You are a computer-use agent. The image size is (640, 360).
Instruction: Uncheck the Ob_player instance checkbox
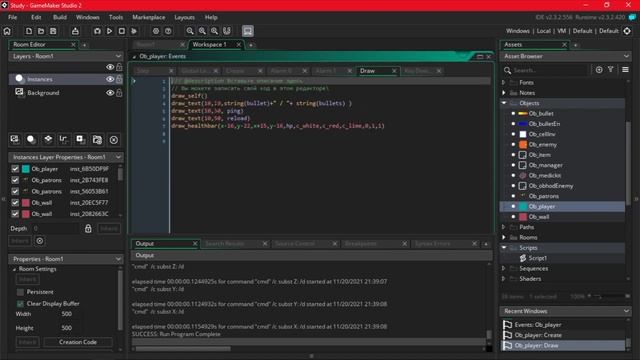15,169
